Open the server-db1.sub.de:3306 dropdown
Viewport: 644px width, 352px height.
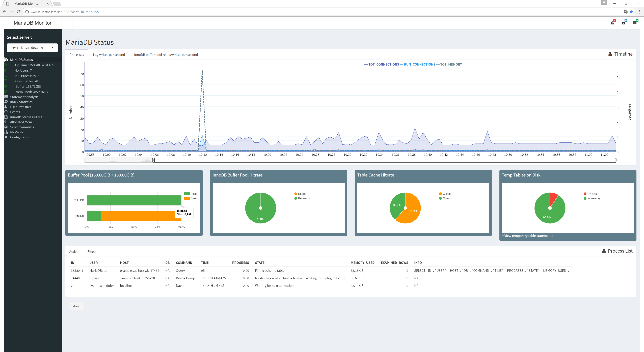(x=32, y=47)
